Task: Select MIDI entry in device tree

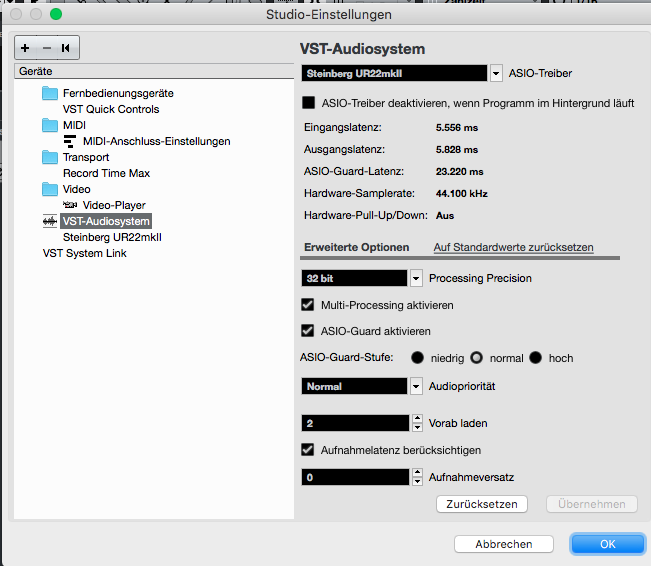Action: click(74, 125)
